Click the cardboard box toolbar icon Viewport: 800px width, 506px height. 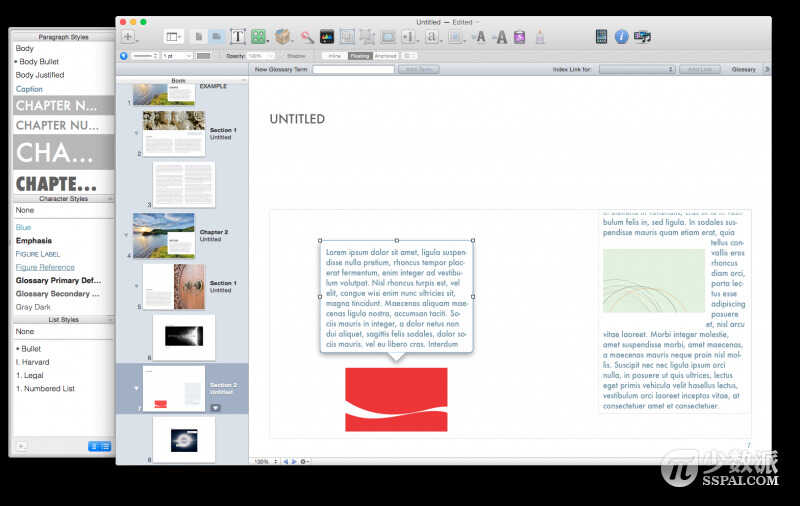(282, 37)
